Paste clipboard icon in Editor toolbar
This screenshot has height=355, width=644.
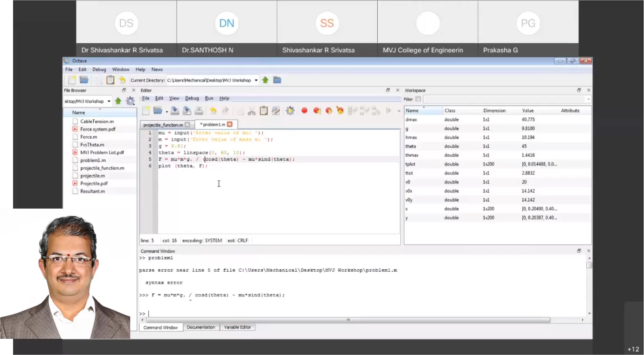click(264, 110)
